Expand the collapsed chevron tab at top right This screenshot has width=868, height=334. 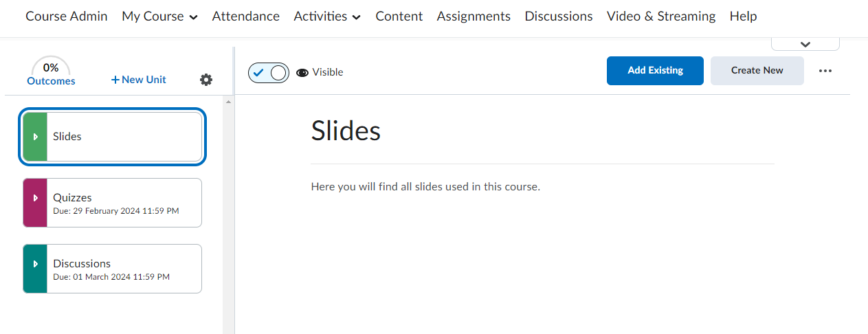805,44
